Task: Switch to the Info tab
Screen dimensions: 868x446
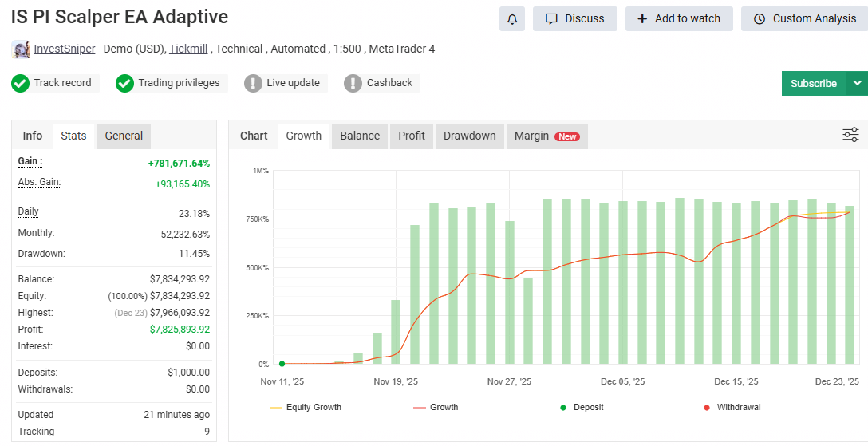Action: [x=33, y=136]
